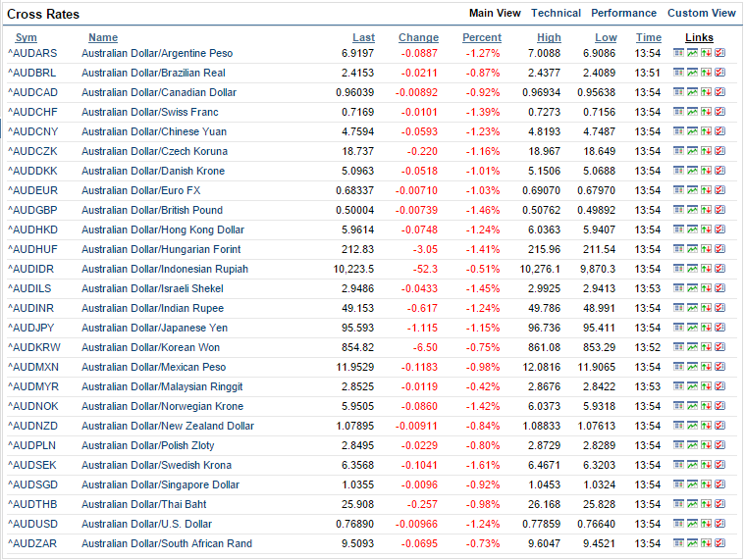Sort by the High column header
Image resolution: width=745 pixels, height=560 pixels.
[x=549, y=38]
